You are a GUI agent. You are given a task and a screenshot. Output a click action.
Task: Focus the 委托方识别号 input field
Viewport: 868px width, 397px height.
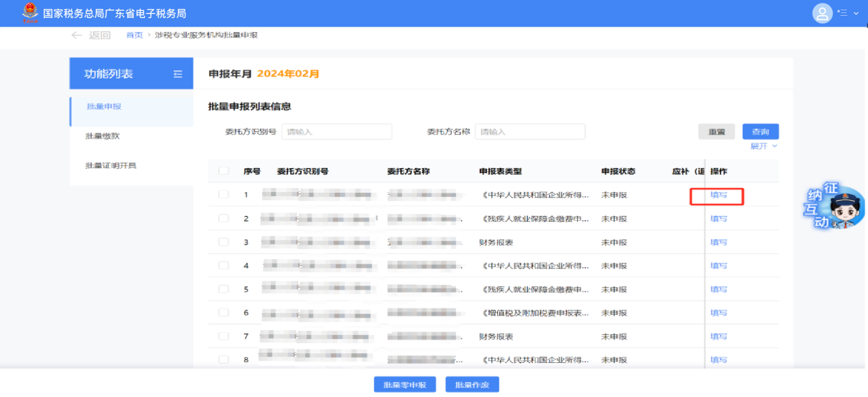tap(337, 132)
